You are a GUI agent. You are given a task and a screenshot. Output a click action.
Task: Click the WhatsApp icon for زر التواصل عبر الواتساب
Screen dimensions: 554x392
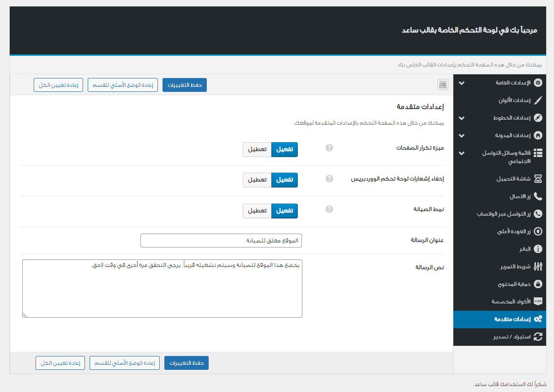[538, 214]
